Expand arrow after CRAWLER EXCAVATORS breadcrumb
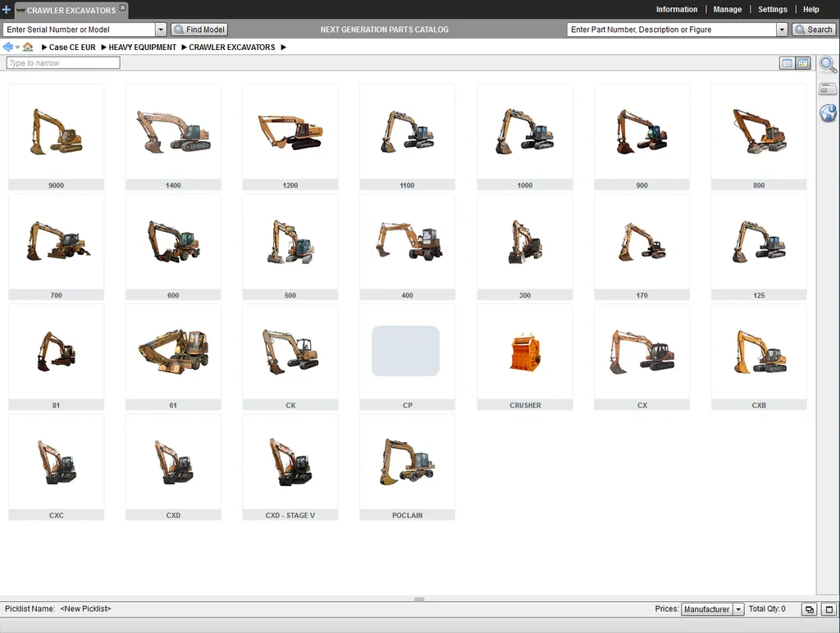Image resolution: width=840 pixels, height=633 pixels. [283, 47]
